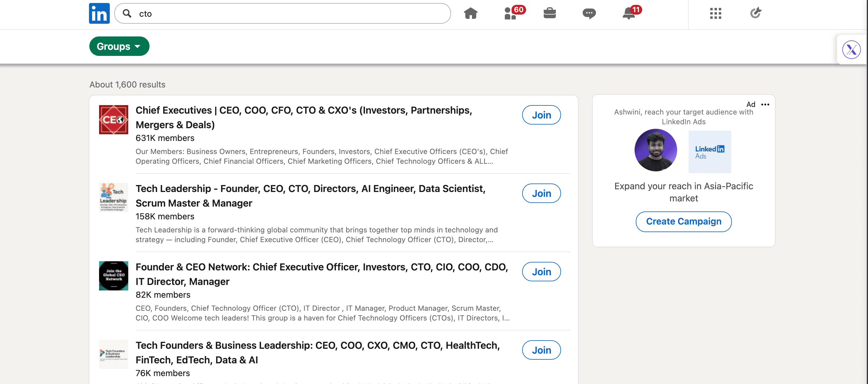Open the Jobs briefcase icon
This screenshot has height=384, width=868.
click(549, 13)
